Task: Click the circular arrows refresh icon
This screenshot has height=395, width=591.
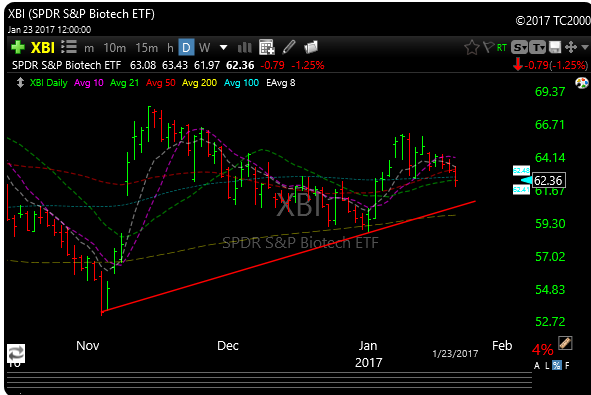Action: point(16,354)
